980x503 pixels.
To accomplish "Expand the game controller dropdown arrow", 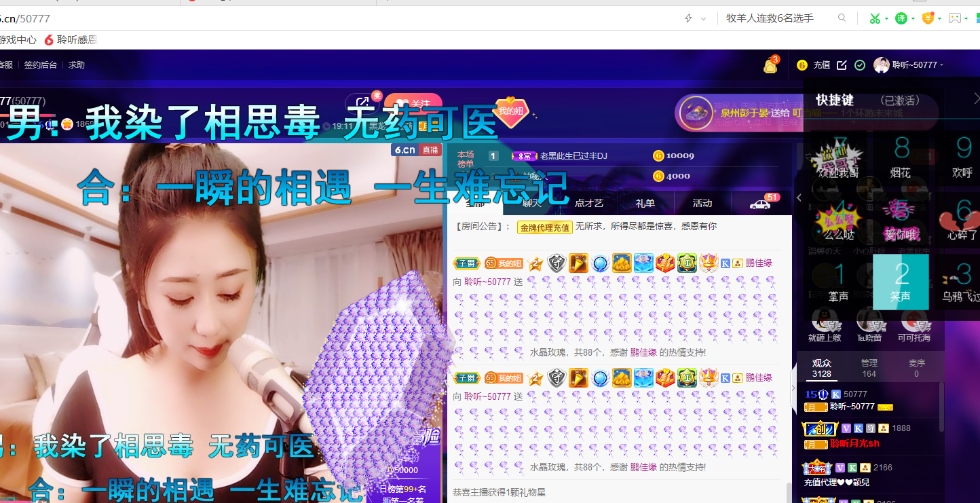I will point(966,19).
